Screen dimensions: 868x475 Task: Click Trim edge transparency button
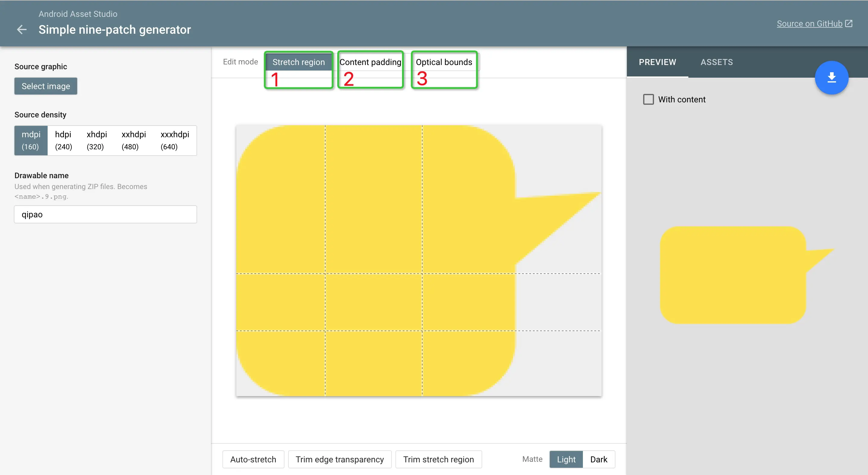(340, 459)
